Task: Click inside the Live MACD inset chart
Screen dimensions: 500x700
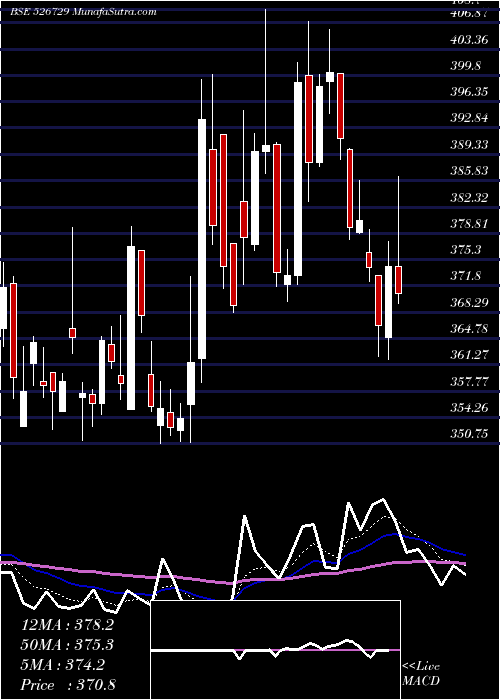Action: pyautogui.click(x=276, y=650)
